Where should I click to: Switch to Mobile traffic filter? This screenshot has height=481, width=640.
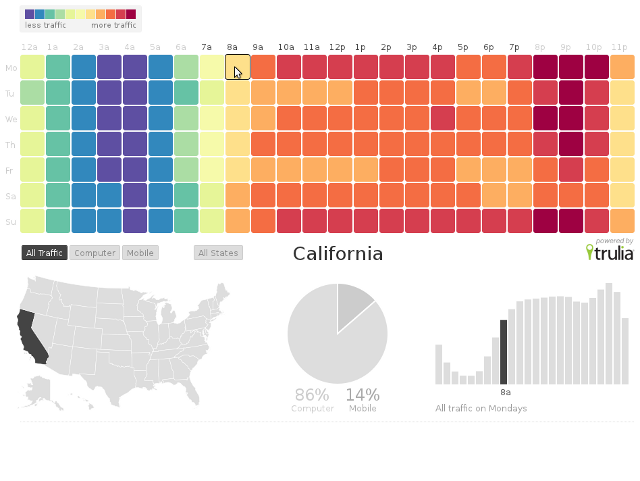click(x=140, y=253)
